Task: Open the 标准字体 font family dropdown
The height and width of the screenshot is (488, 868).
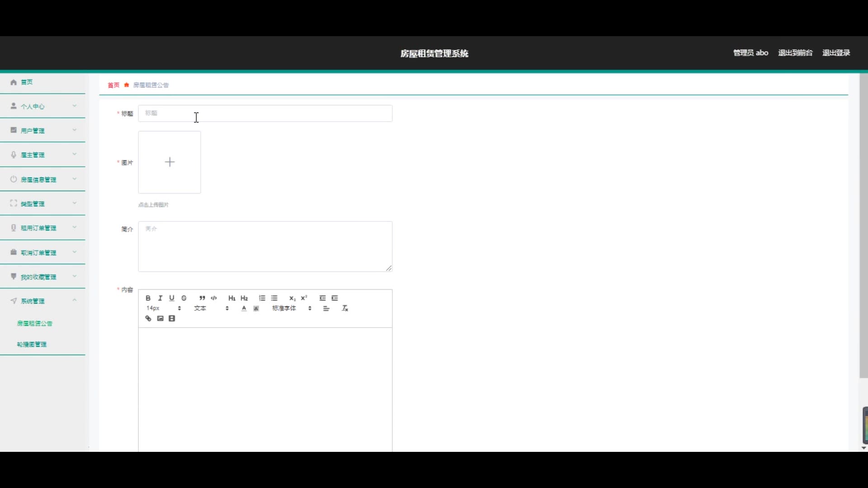Action: point(292,309)
